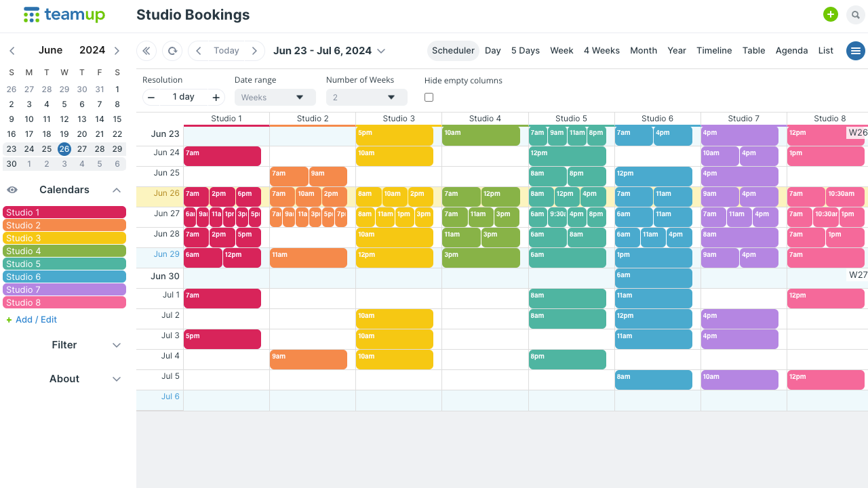Switch to 5 Days view

click(526, 51)
